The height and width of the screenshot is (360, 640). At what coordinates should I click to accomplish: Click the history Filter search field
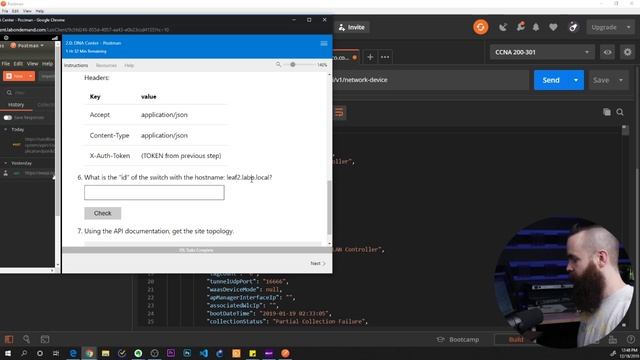30,93
